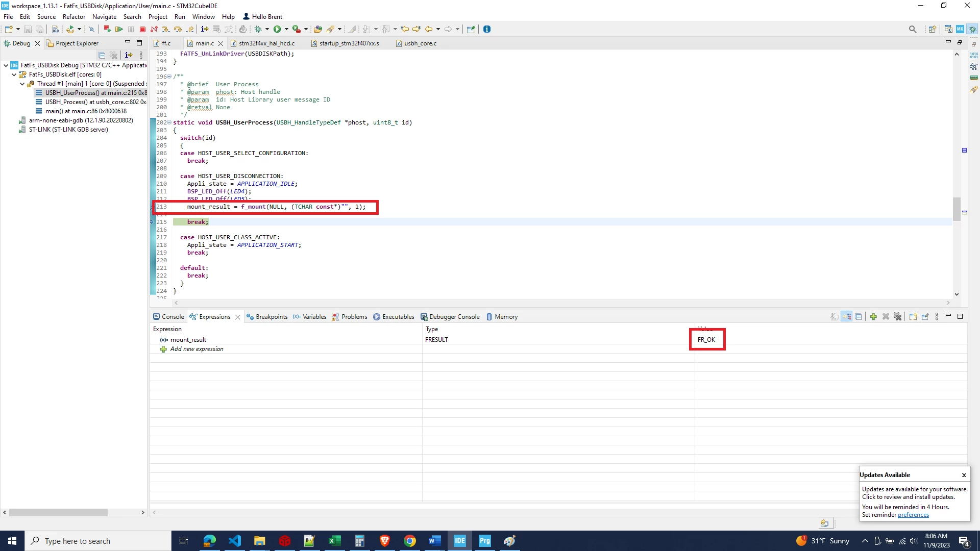The height and width of the screenshot is (551, 980).
Task: Click the Disconnect debugger icon
Action: click(x=154, y=29)
